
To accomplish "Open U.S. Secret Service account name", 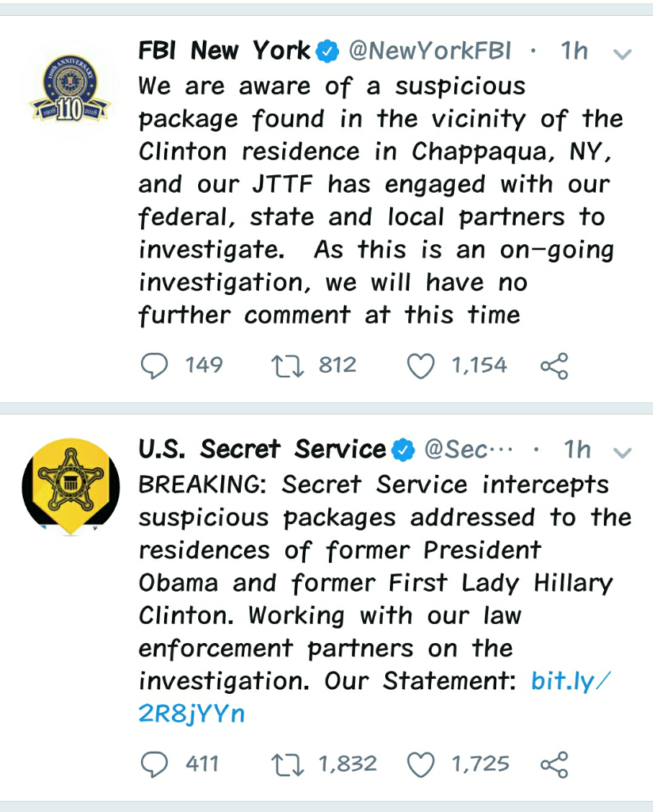I will [x=262, y=449].
